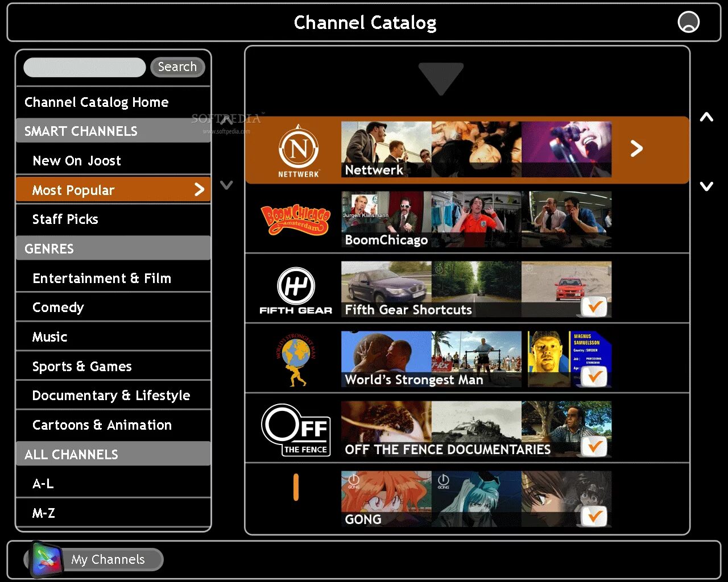Click the Fifth Gear channel logo

(x=296, y=290)
